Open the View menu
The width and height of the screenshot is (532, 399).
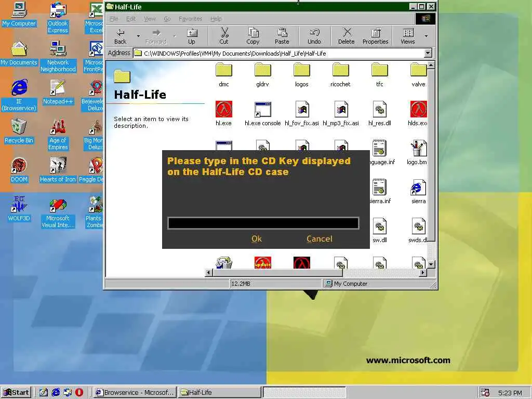pos(150,19)
